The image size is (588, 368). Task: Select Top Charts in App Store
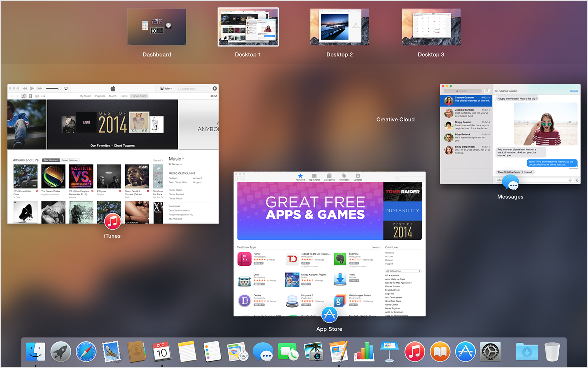coord(314,177)
